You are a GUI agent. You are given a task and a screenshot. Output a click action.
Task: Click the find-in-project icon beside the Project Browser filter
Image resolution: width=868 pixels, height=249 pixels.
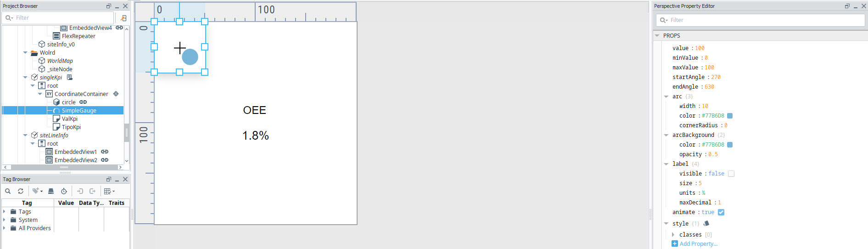123,18
